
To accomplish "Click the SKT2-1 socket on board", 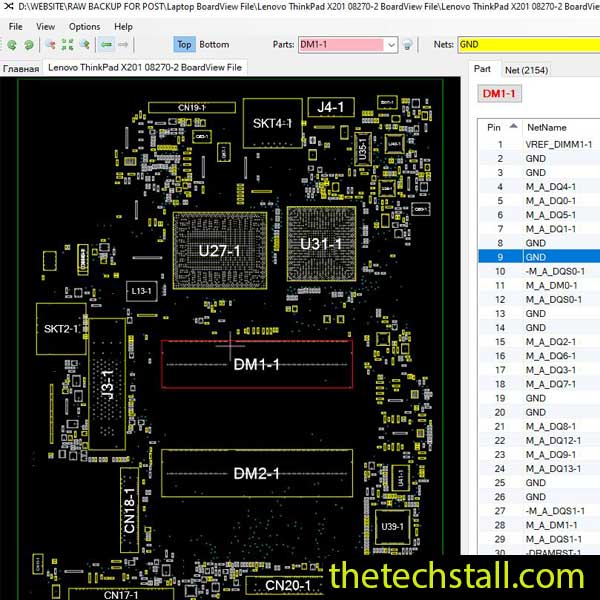I will click(x=61, y=329).
